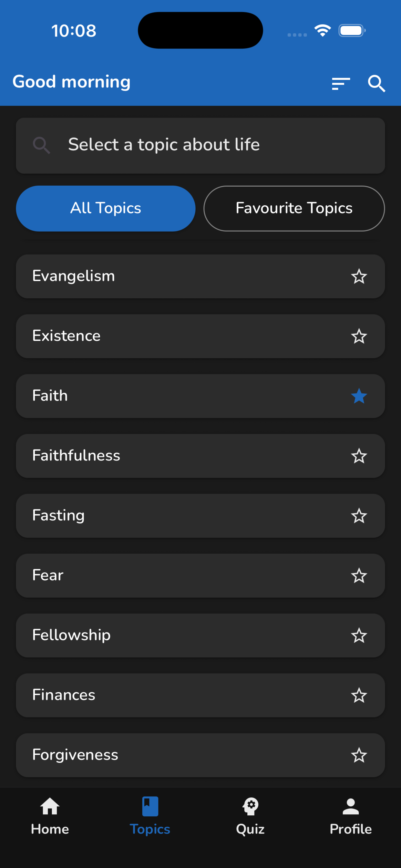
Task: Unfavourite the Faith topic star
Action: [x=359, y=396]
